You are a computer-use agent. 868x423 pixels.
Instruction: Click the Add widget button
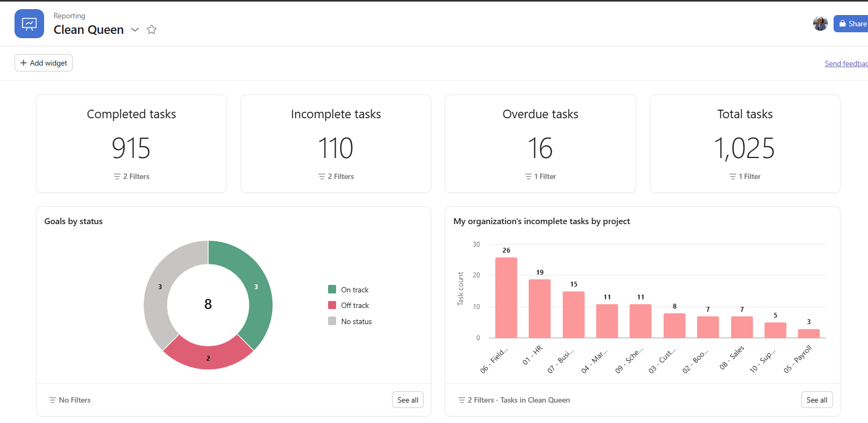click(x=44, y=63)
